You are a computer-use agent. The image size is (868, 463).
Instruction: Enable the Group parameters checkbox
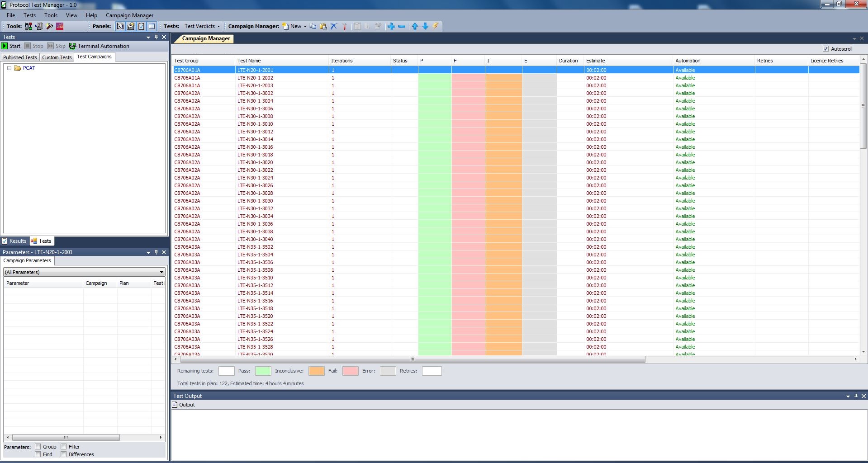point(38,447)
